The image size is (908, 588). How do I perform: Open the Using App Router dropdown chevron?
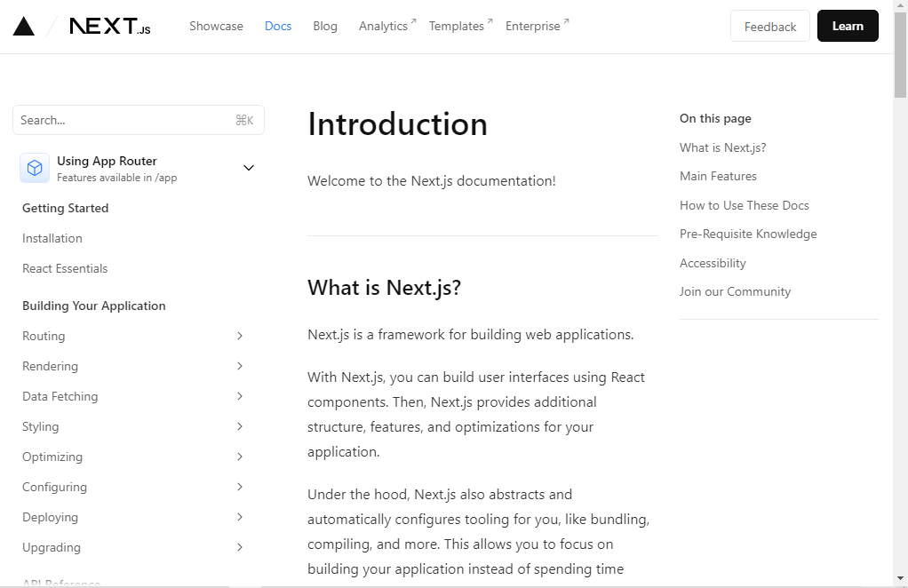tap(249, 168)
